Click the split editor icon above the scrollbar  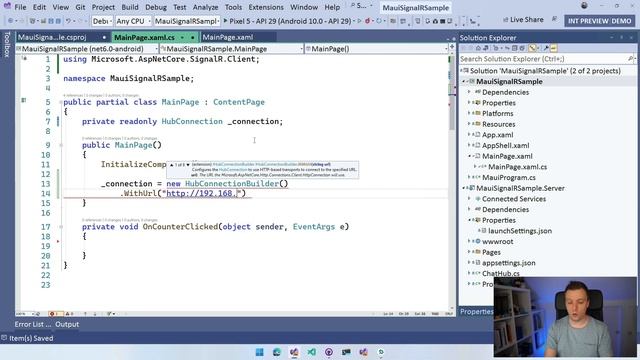(x=452, y=47)
